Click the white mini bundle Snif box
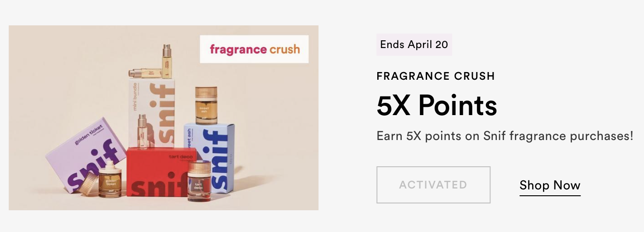644x232 pixels. pyautogui.click(x=152, y=113)
